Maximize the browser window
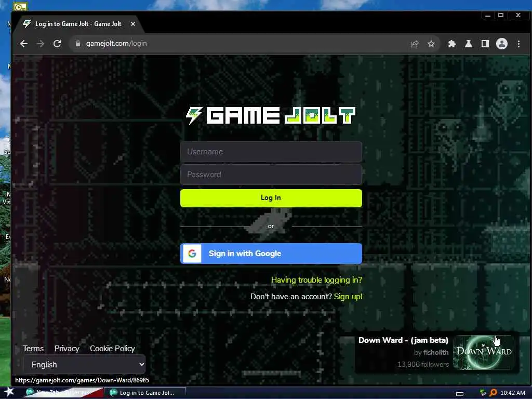 pyautogui.click(x=501, y=16)
